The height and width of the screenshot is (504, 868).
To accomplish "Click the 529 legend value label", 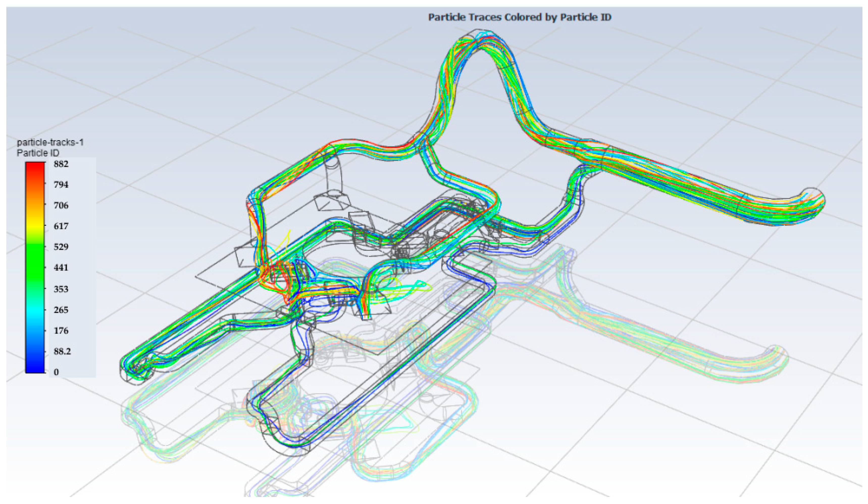I will click(61, 247).
